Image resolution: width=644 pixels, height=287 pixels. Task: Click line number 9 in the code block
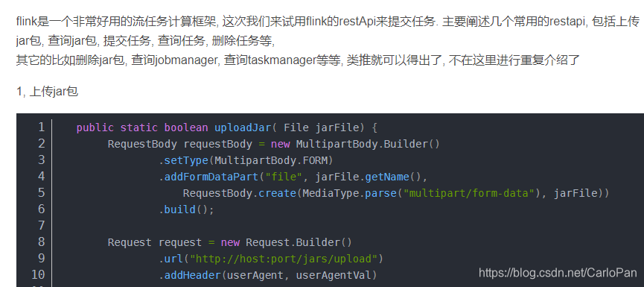42,259
